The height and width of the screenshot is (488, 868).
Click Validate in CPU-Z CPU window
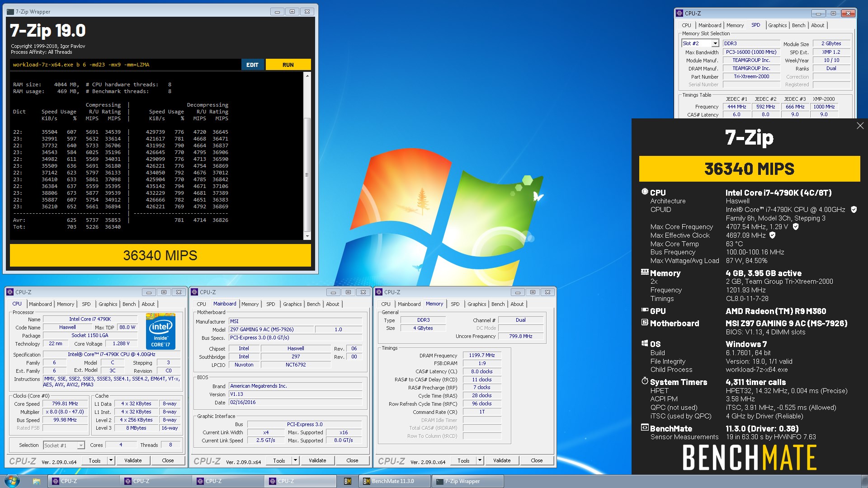pos(133,460)
